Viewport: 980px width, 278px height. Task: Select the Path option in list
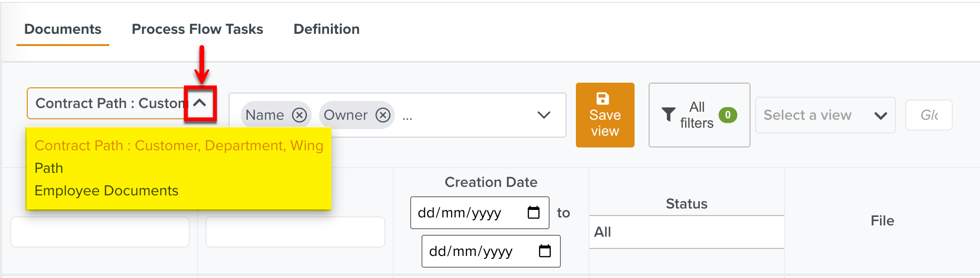(49, 168)
